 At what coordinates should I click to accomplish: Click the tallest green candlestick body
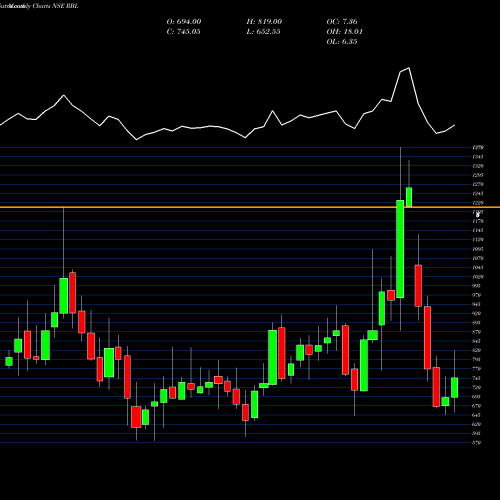pos(400,249)
